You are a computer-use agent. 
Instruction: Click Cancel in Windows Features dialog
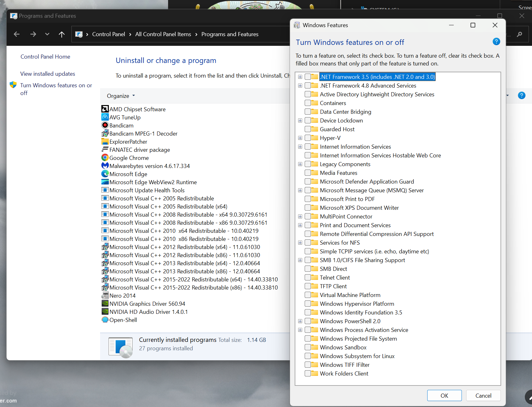pos(483,395)
